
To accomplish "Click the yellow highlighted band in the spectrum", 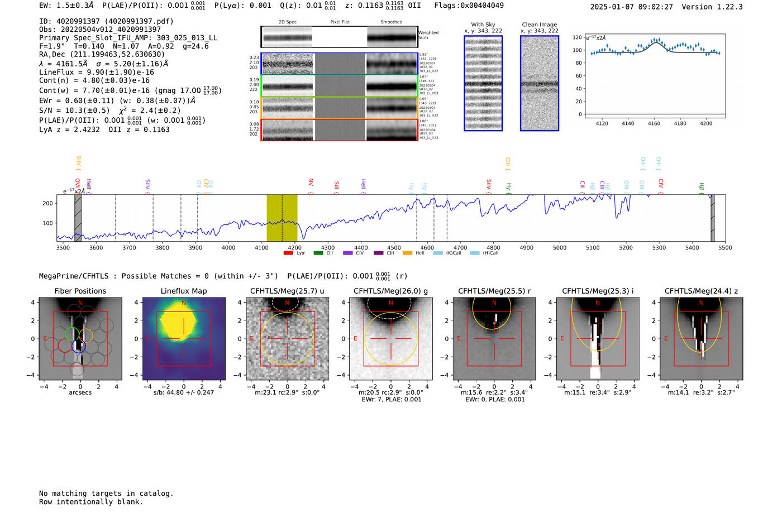I will (x=282, y=218).
